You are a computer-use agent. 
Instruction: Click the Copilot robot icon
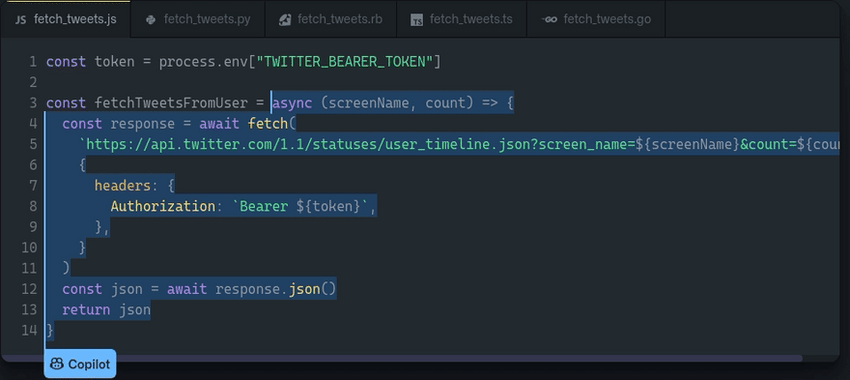(56, 364)
